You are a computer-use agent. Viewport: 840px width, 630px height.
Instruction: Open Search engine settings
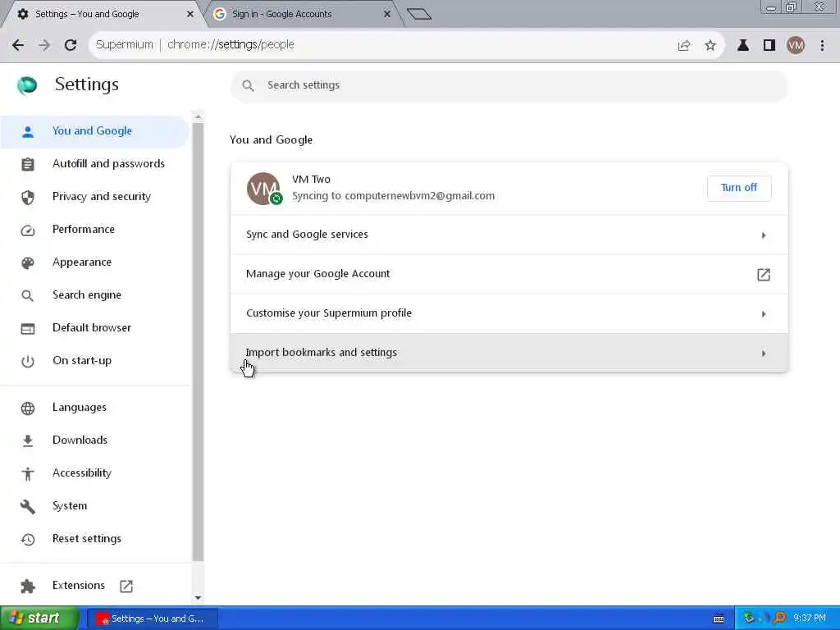tap(94, 295)
